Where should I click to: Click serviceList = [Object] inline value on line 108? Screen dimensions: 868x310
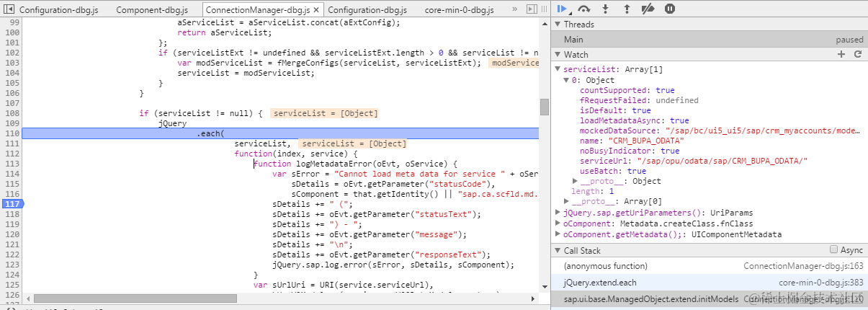click(x=324, y=114)
